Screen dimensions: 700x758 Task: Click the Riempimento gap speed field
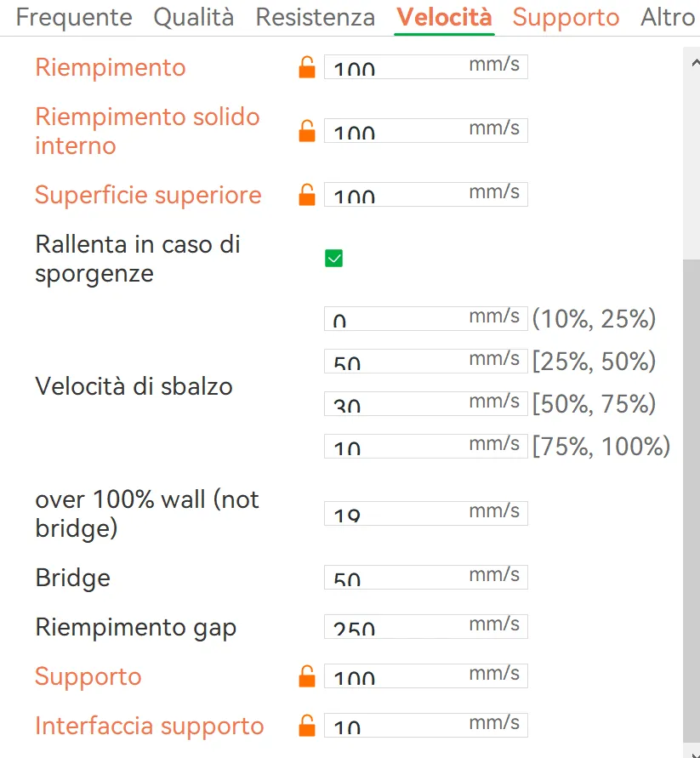pyautogui.click(x=426, y=626)
